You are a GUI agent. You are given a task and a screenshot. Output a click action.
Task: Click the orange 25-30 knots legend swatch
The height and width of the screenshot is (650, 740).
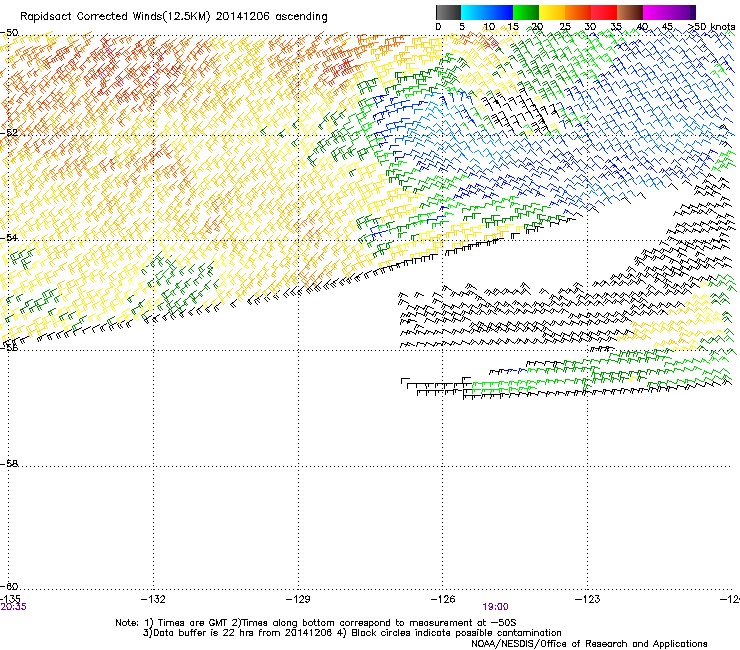[578, 12]
